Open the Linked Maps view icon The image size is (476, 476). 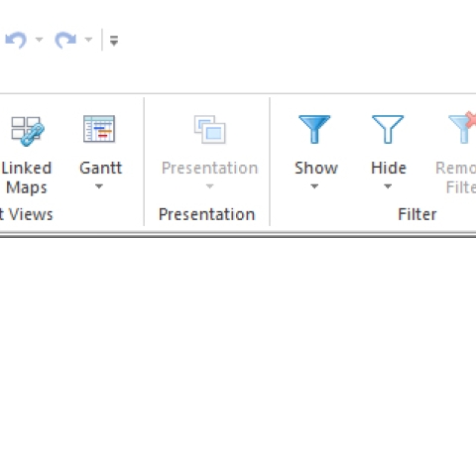(x=28, y=131)
